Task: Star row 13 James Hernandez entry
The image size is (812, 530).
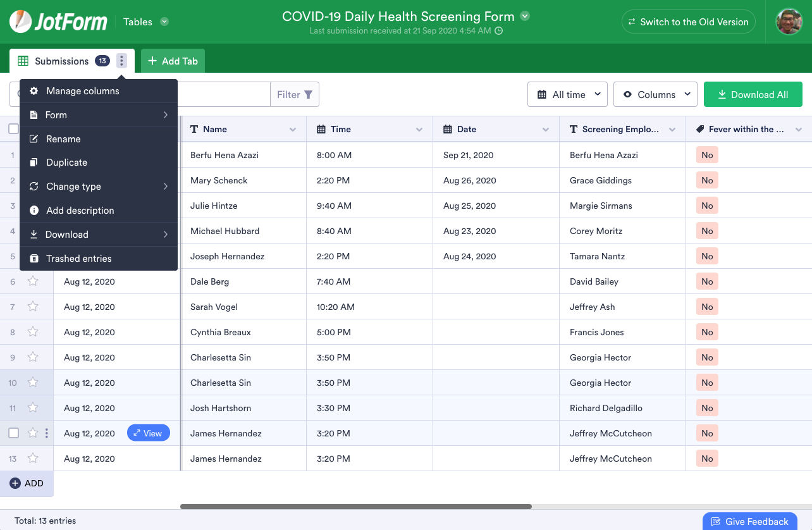Action: pyautogui.click(x=33, y=459)
